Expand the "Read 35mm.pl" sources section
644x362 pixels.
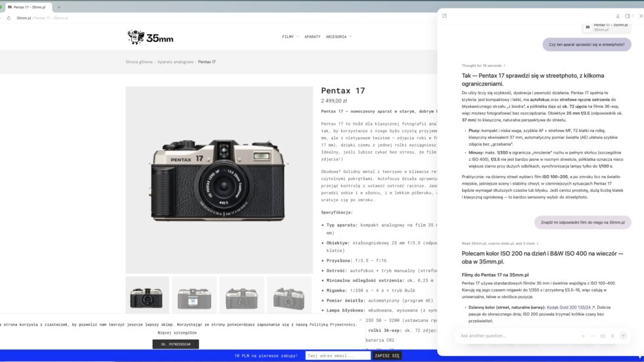click(498, 243)
